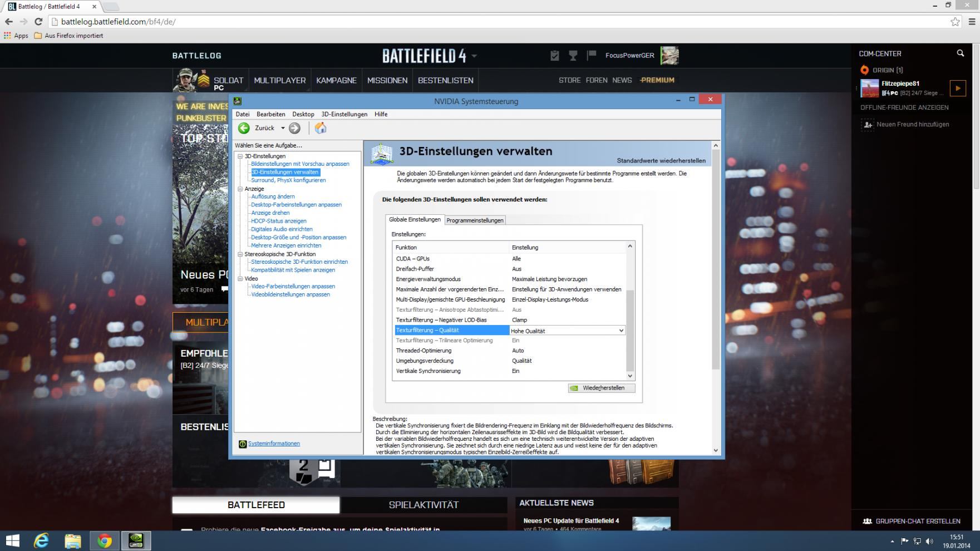980x551 pixels.
Task: Open the Zurück history dropdown arrow
Action: click(283, 128)
